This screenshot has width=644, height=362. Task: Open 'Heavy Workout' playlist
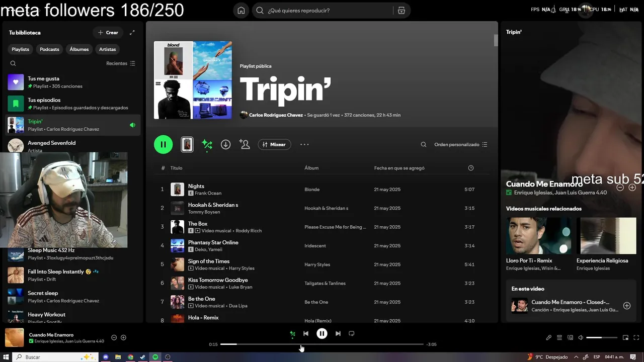point(73,317)
